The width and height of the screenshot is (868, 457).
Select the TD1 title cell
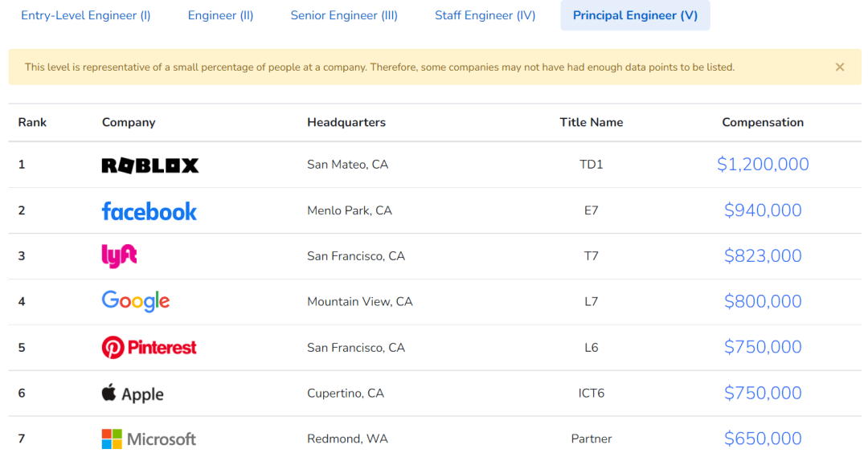point(592,165)
